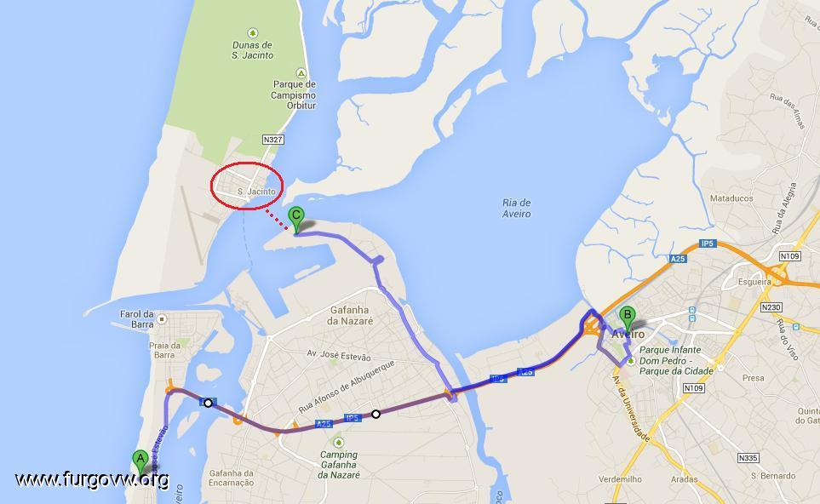Click the Parque Infante Dom Pedro park icon
This screenshot has height=504, width=820.
[631, 361]
